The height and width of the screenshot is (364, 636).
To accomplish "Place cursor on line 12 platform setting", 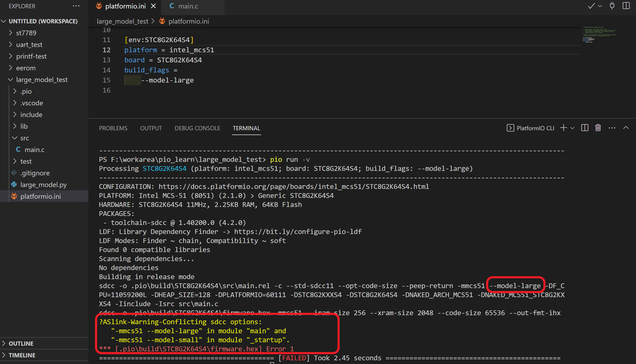I will point(169,50).
